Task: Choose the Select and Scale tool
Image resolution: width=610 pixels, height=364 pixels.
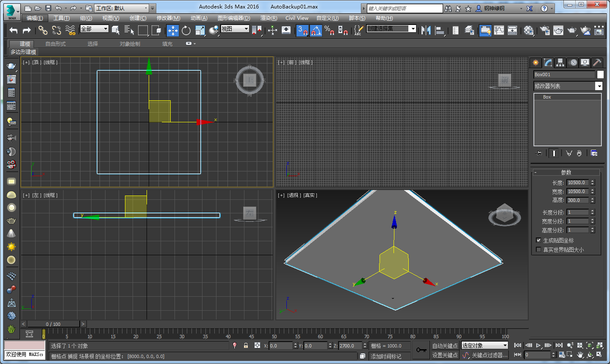Action: [x=200, y=30]
